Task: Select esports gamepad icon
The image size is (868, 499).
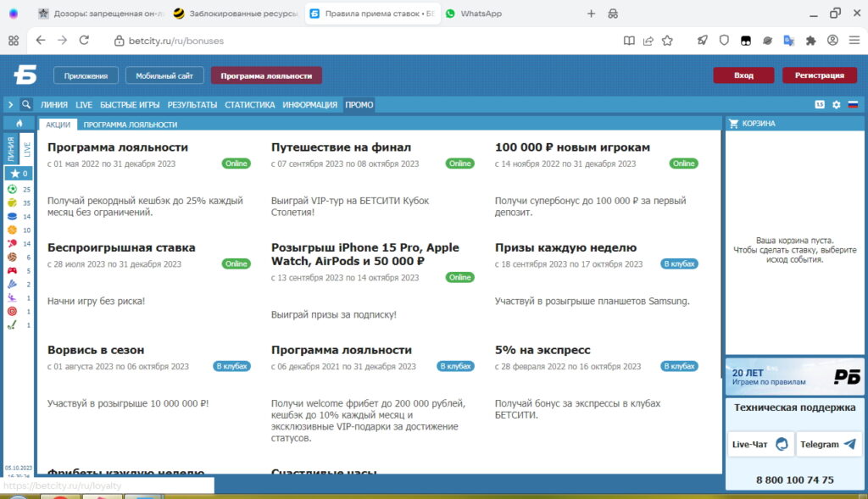Action: [12, 270]
